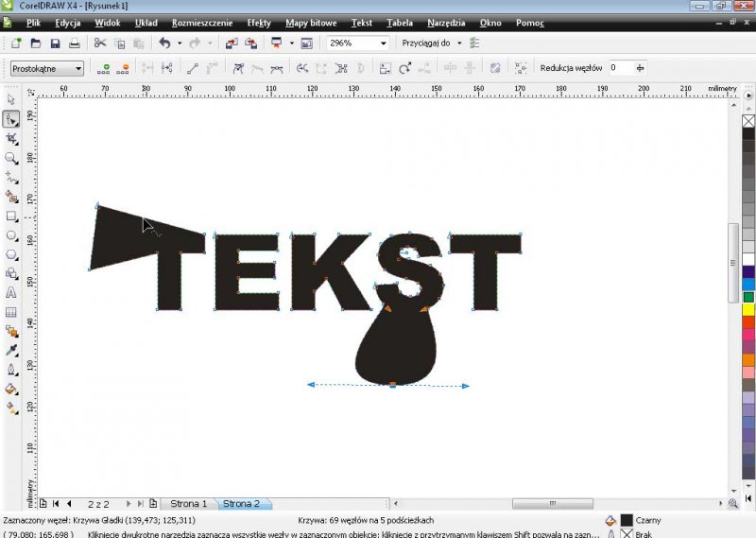The image size is (756, 538).
Task: Open the zoom level 296% dropdown
Action: [383, 43]
